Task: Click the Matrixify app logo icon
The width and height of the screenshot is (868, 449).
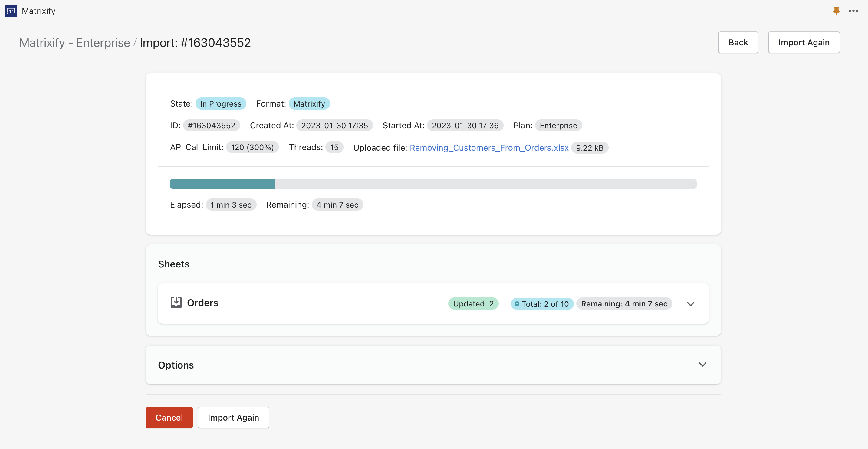Action: 11,11
